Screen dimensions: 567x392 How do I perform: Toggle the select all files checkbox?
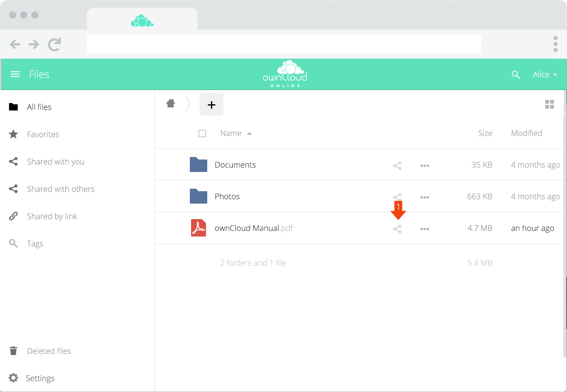(202, 133)
